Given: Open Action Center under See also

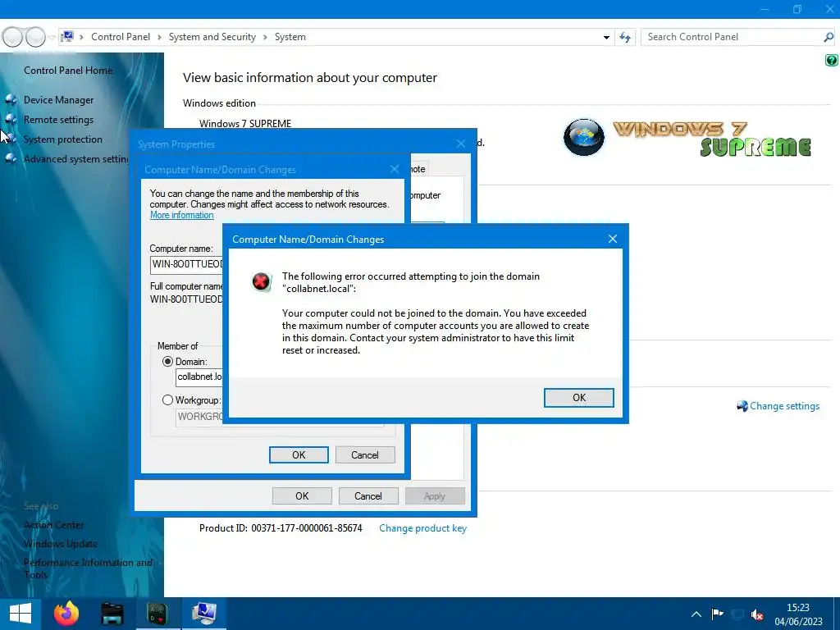Looking at the screenshot, I should coord(53,525).
